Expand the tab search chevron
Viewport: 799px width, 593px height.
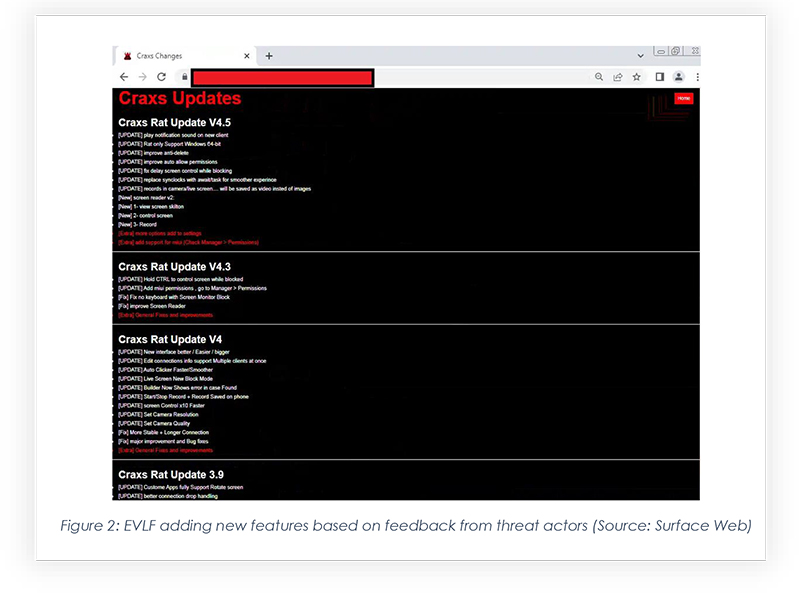pos(641,56)
